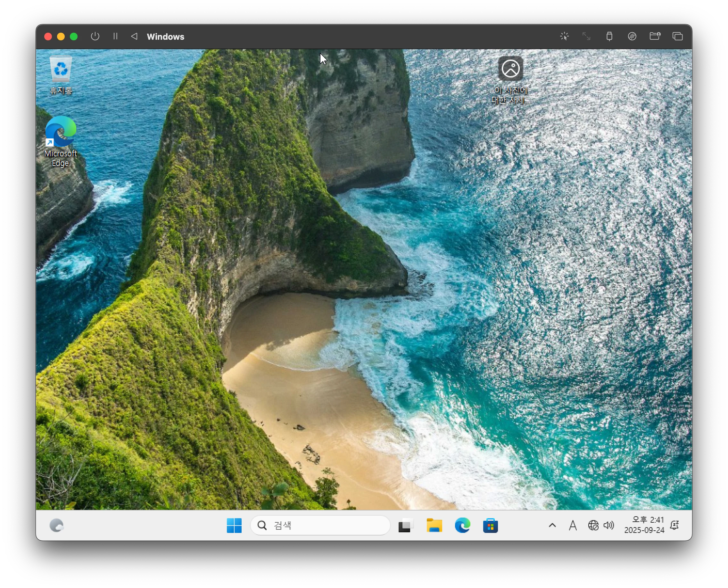Open the notification bell icon

(674, 525)
